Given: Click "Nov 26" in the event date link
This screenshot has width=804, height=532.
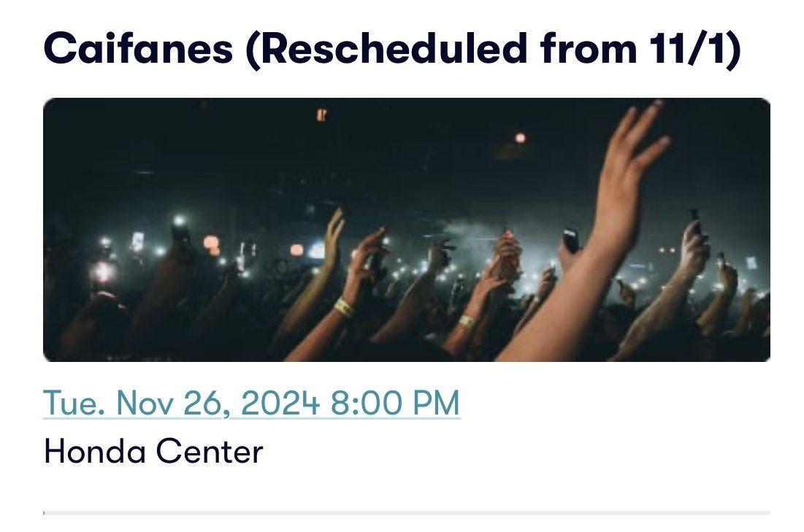Looking at the screenshot, I should pyautogui.click(x=166, y=404).
